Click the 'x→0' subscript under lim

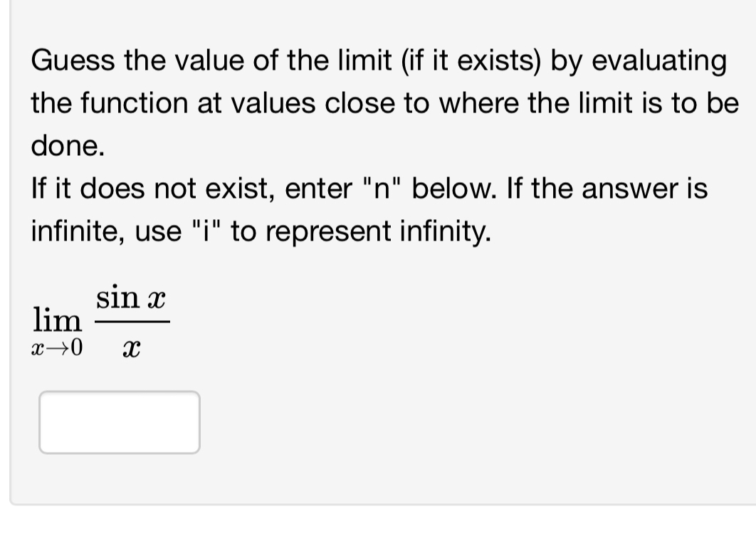[x=57, y=348]
